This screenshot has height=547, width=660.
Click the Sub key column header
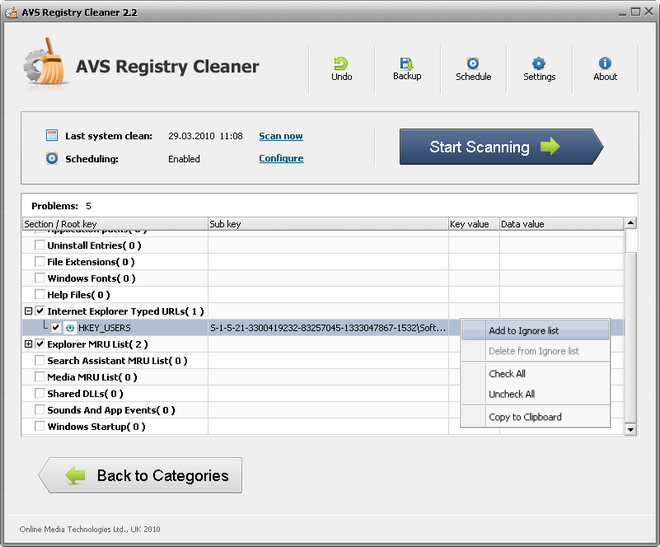click(x=328, y=224)
